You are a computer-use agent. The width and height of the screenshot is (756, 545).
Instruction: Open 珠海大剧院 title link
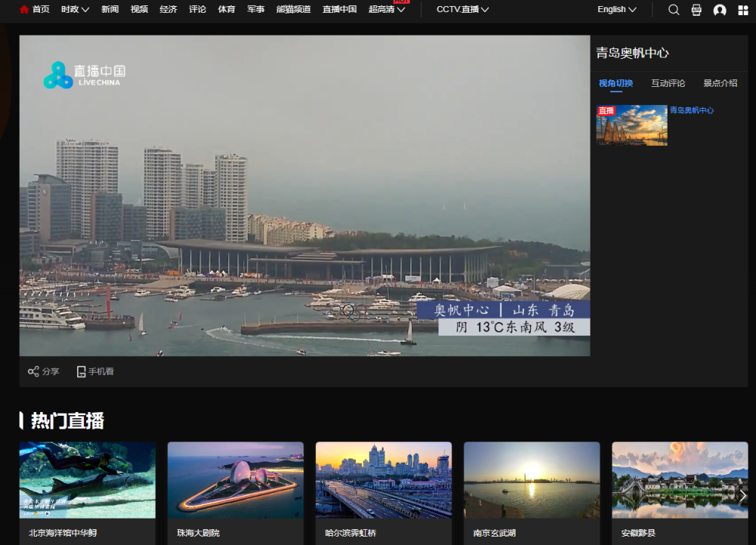click(198, 532)
